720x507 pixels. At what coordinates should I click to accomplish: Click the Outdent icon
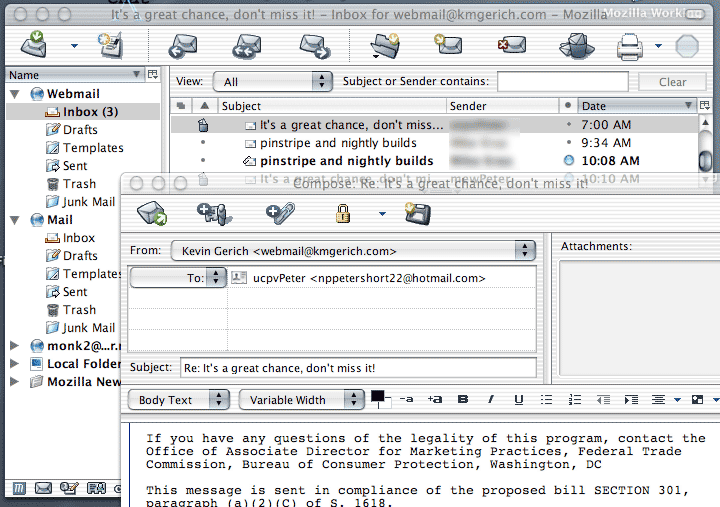(603, 400)
